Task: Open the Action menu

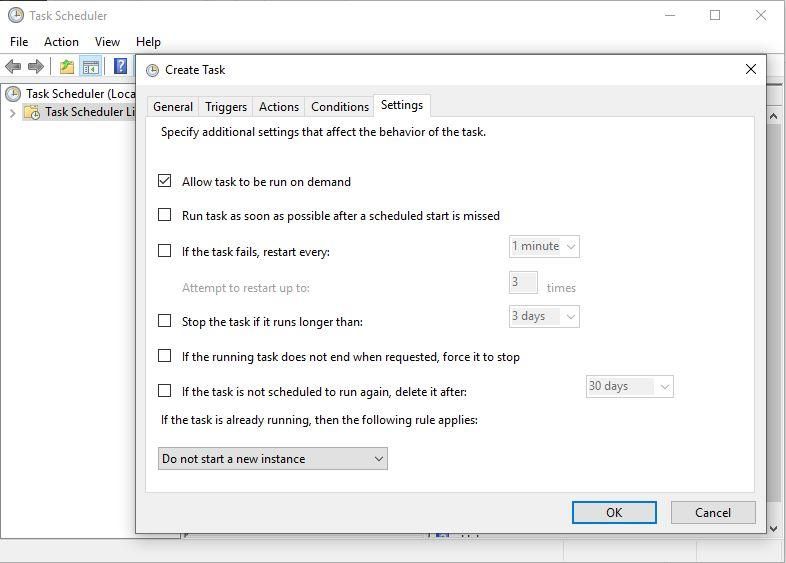Action: coord(61,42)
